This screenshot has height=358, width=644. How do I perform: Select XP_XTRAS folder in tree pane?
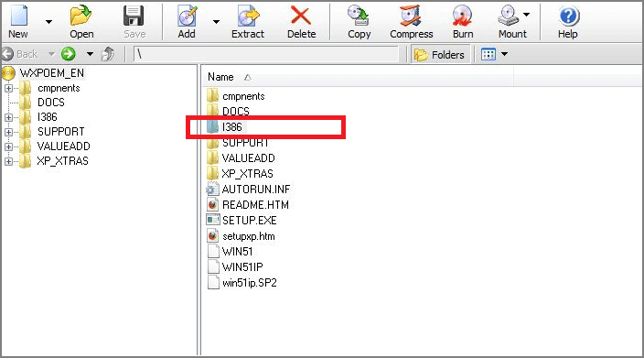tap(62, 161)
